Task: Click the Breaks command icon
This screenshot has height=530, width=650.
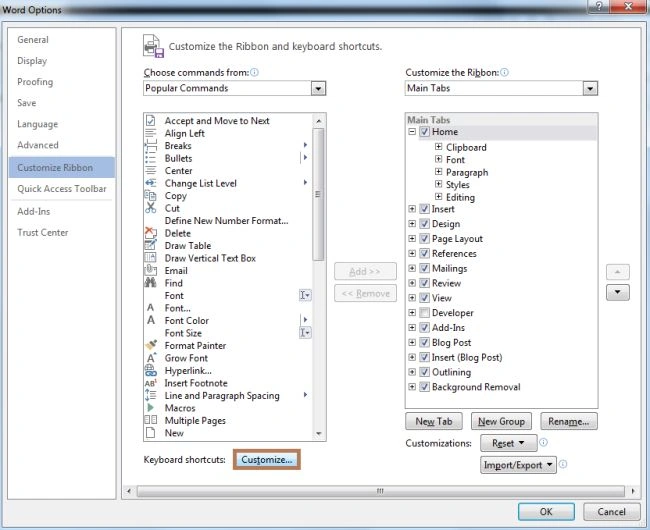Action: pos(150,146)
